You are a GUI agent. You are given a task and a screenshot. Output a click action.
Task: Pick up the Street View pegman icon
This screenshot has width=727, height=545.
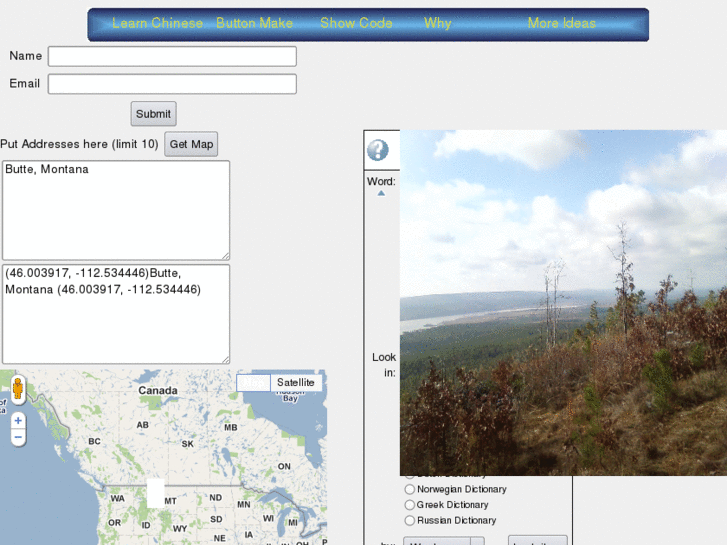[18, 388]
